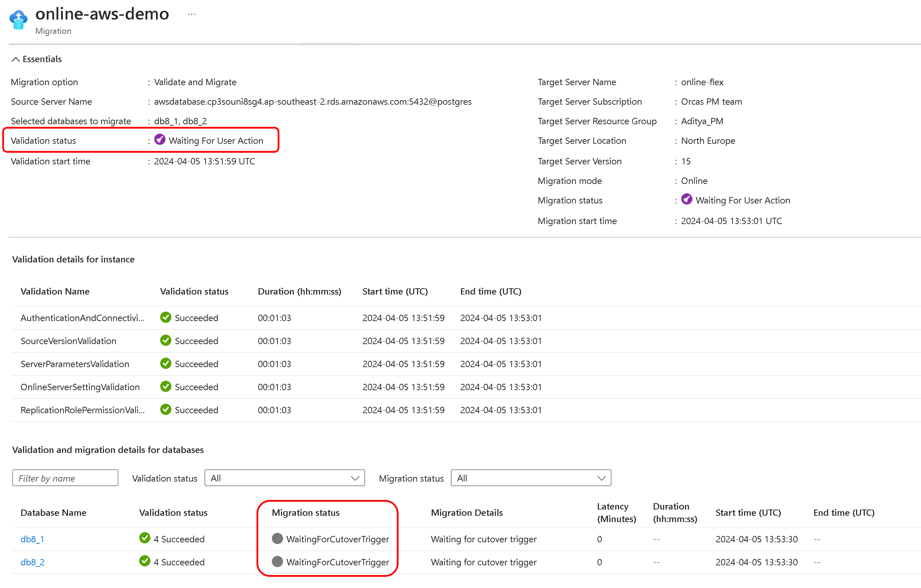Click the green check for SourceVersionValidation
Image resolution: width=921 pixels, height=588 pixels.
coord(166,340)
